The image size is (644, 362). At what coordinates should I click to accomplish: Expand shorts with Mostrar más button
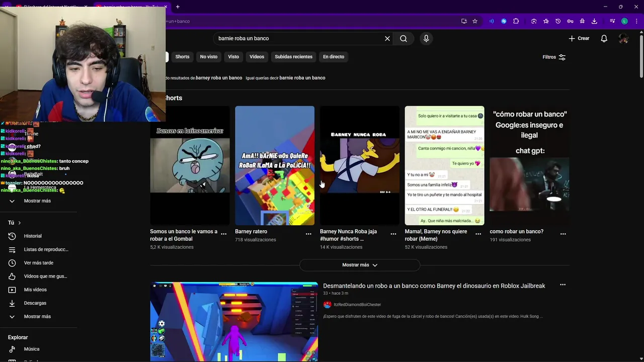click(x=360, y=265)
